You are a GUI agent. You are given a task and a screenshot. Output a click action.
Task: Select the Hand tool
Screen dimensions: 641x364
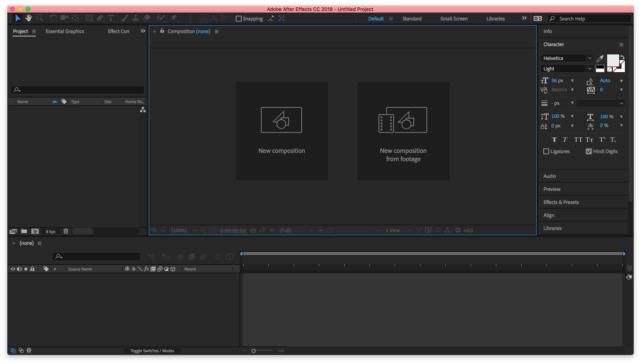point(28,18)
